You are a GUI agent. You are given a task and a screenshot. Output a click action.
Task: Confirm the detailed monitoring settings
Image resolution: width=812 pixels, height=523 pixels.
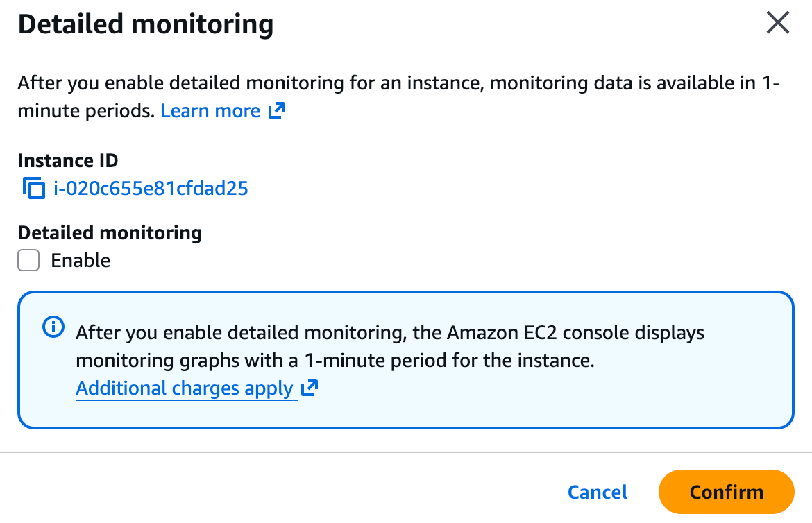[x=726, y=491]
